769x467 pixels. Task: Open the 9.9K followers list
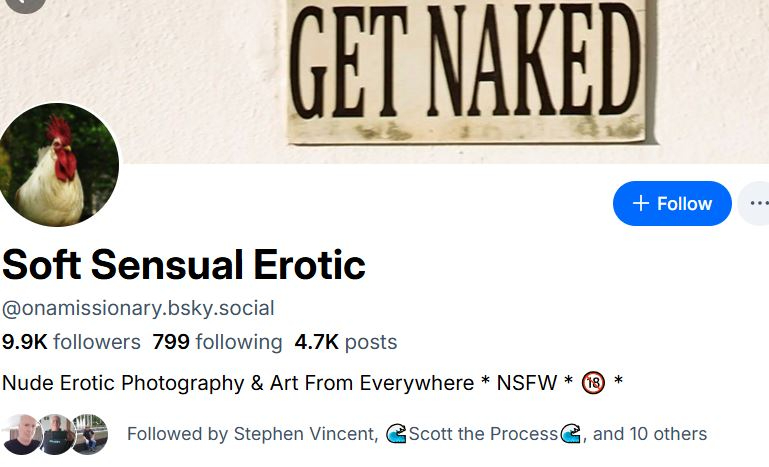pos(71,342)
